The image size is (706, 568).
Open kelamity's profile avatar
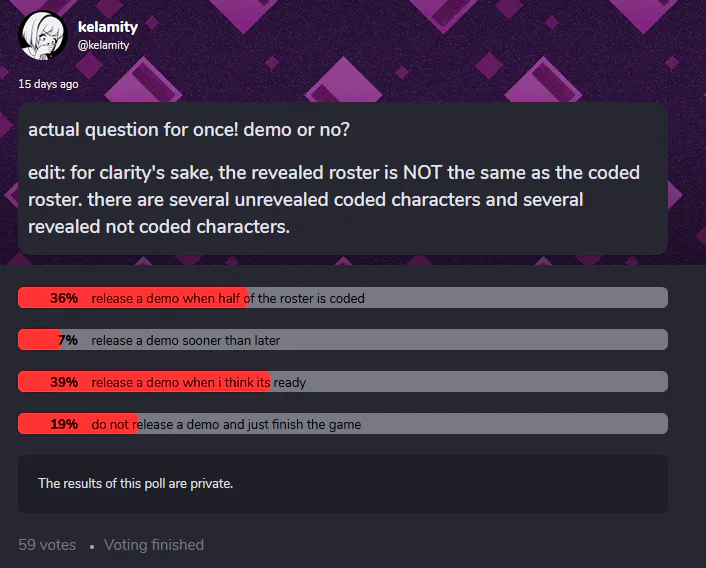click(x=42, y=36)
